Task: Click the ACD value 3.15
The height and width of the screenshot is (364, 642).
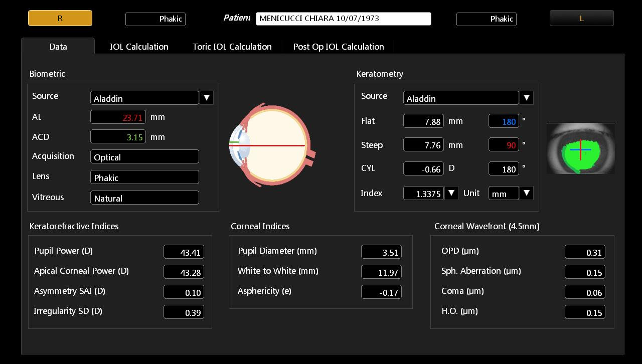Action: click(x=118, y=137)
